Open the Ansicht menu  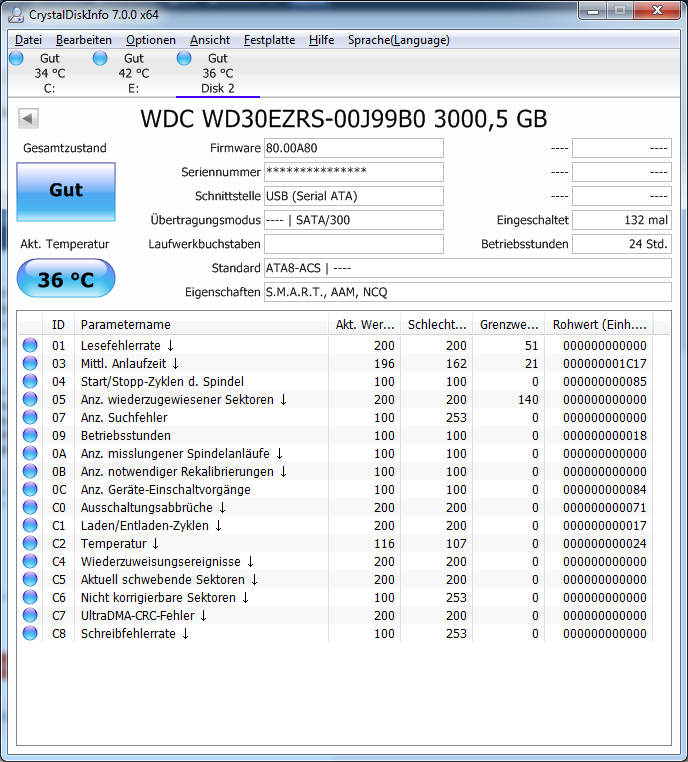[x=210, y=40]
